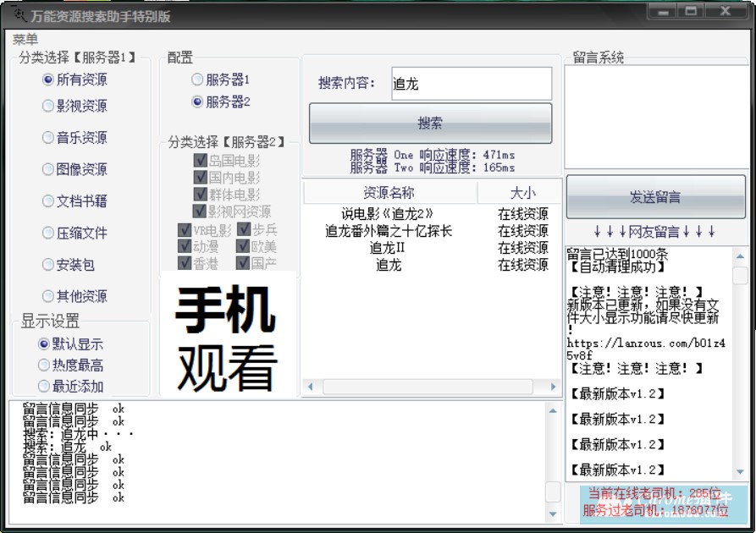The width and height of the screenshot is (756, 533).
Task: Click the 发送留言 button
Action: (657, 197)
